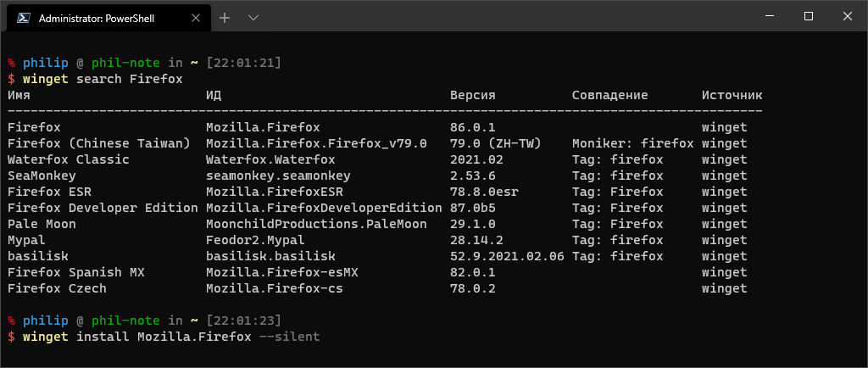Click the Firefox Developer Edition row name
868x368 pixels.
(98, 208)
